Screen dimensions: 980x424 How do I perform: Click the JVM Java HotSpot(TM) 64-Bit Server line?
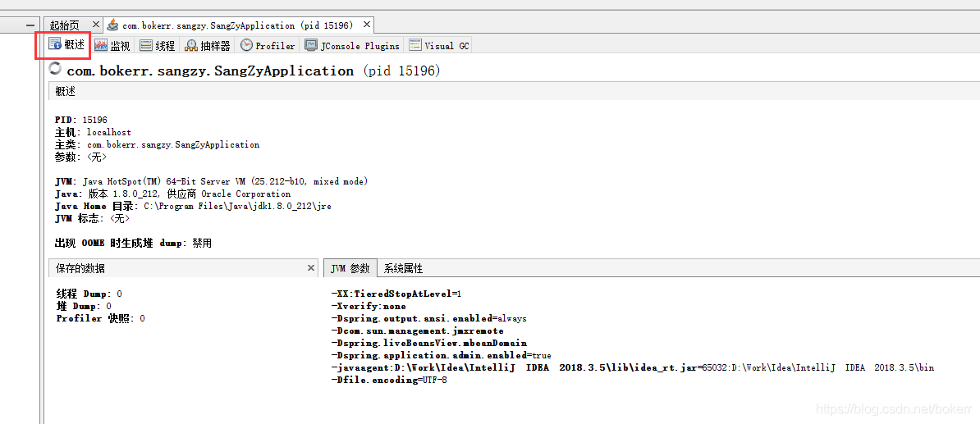pos(211,182)
